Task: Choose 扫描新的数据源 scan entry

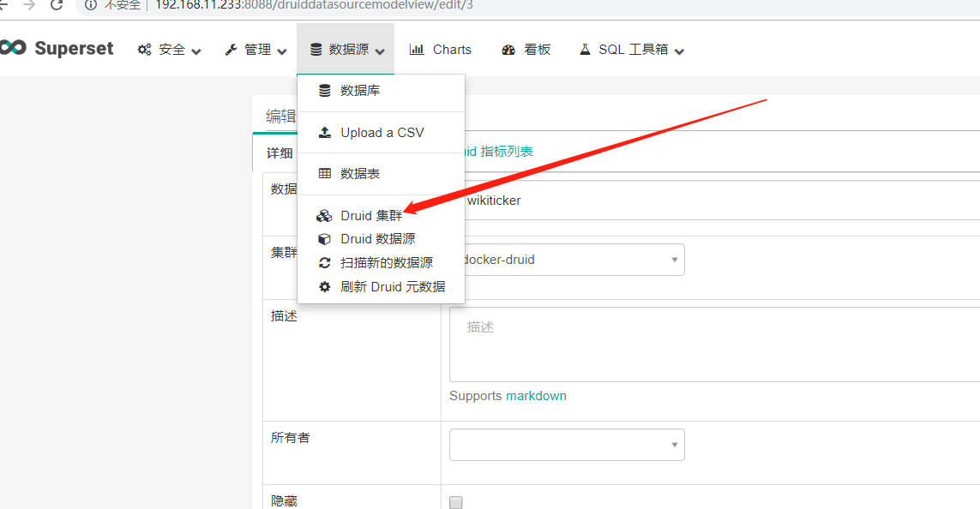Action: [x=382, y=263]
